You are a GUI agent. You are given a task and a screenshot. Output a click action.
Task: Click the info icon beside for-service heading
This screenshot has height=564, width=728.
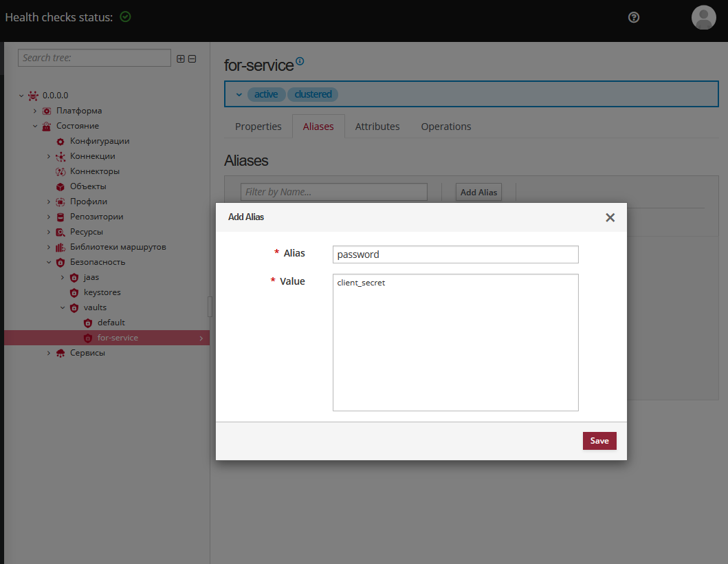pyautogui.click(x=300, y=61)
